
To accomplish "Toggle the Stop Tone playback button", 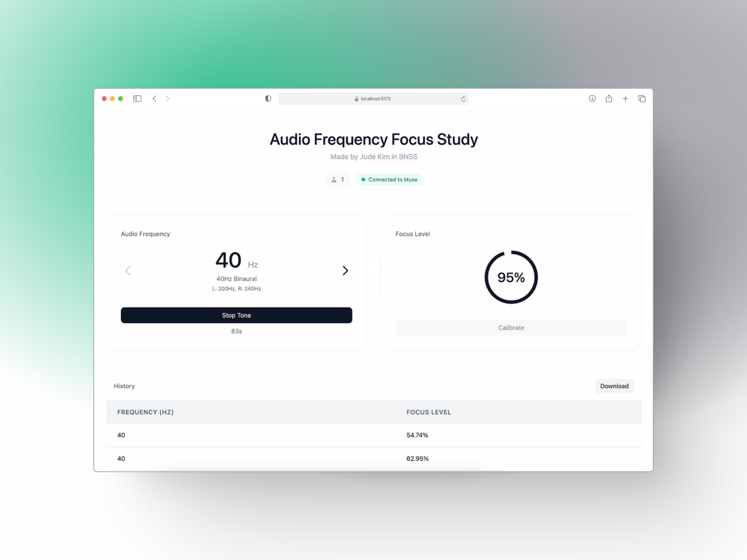I will (236, 315).
